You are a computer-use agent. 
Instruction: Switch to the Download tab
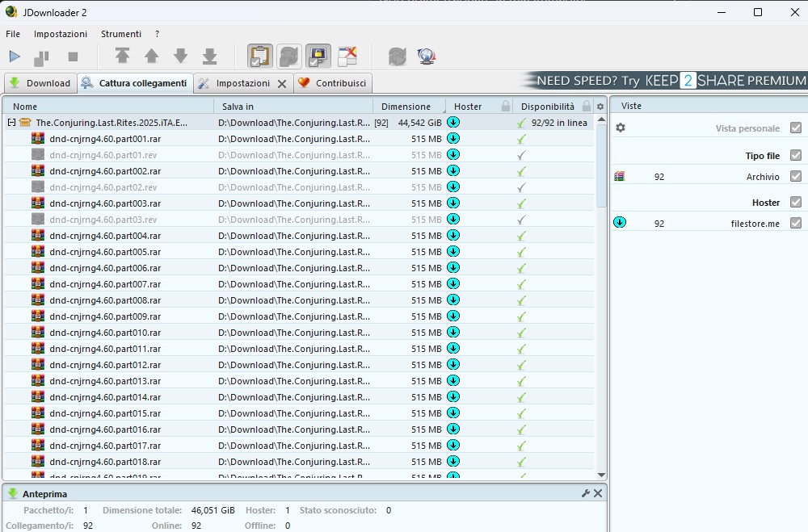40,83
